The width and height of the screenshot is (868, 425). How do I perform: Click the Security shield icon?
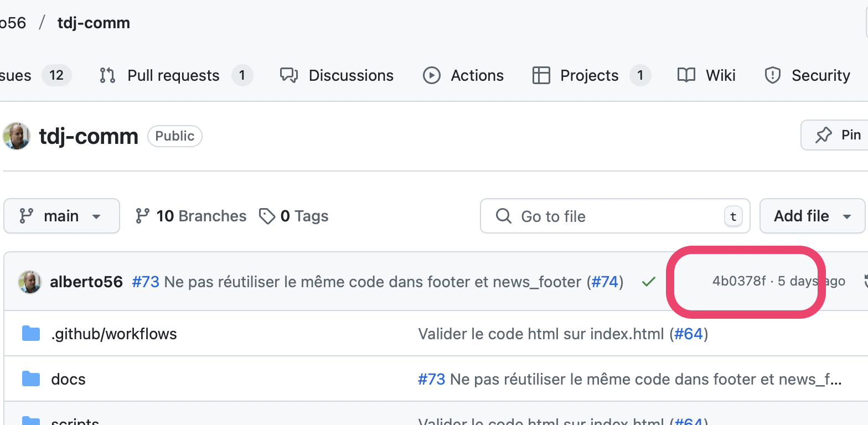[772, 75]
